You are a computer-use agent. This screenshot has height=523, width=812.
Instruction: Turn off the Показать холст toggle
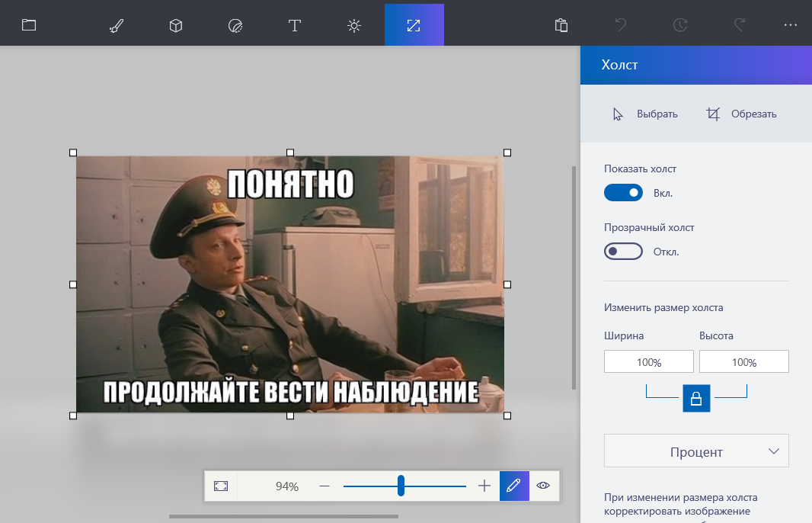pos(624,193)
